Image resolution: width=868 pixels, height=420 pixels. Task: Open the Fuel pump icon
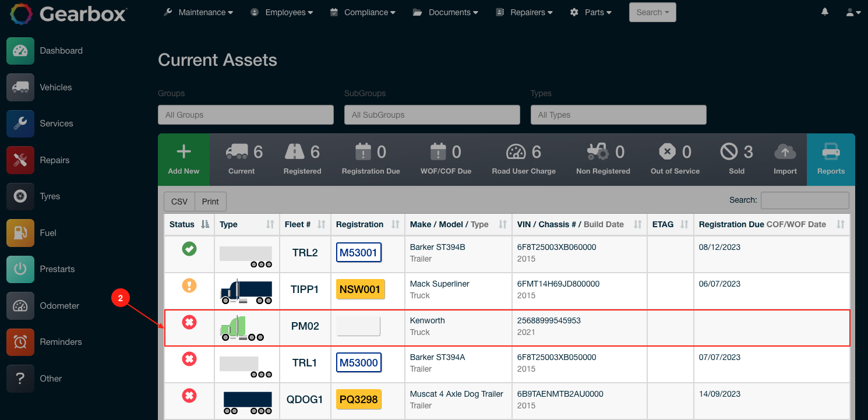[20, 233]
